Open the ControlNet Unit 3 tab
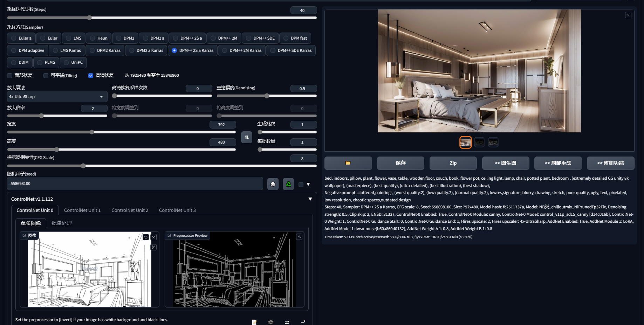This screenshot has height=325, width=644. click(x=177, y=210)
